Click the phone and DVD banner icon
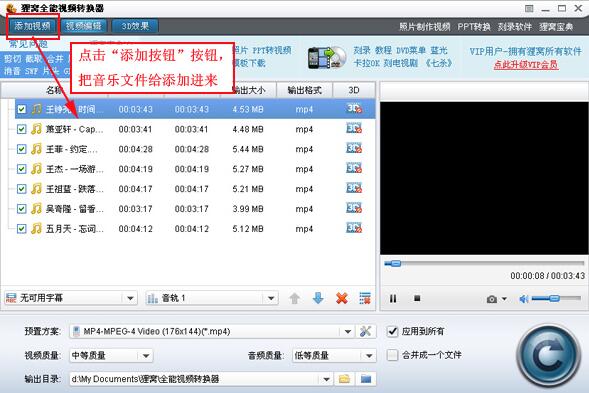 (327, 57)
